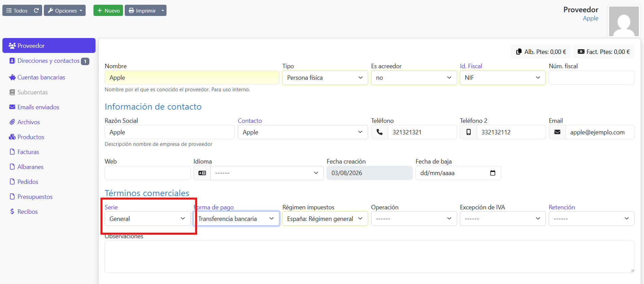Open the Idioma dropdown

click(x=267, y=173)
